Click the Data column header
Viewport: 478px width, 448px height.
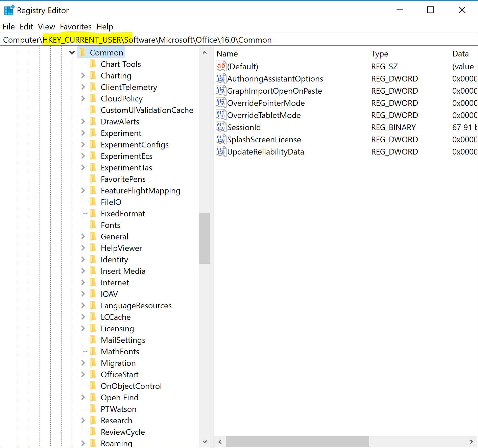click(x=464, y=54)
